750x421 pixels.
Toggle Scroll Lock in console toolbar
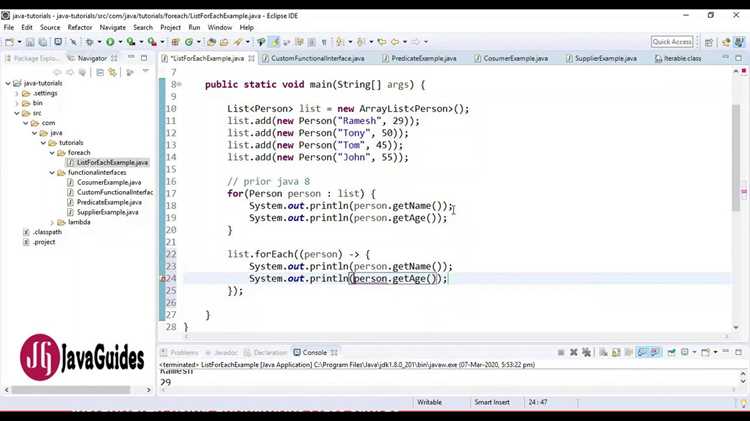pos(616,353)
